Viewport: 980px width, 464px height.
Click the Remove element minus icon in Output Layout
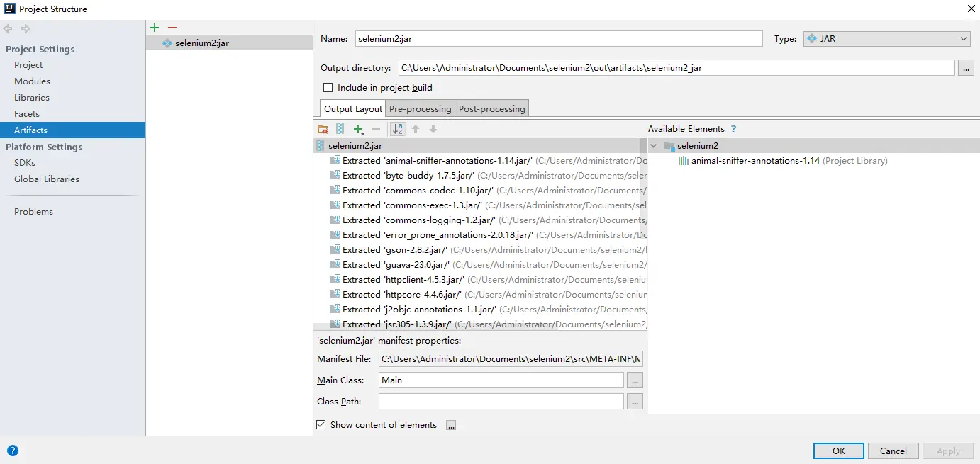376,129
